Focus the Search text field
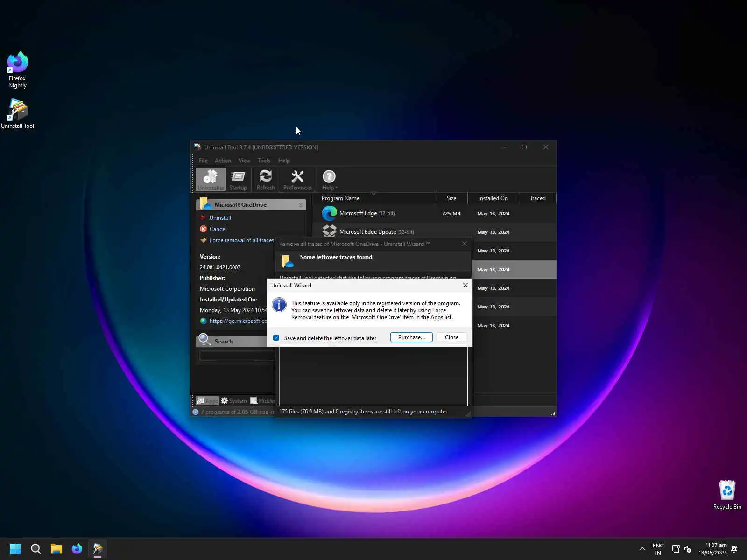Image resolution: width=747 pixels, height=560 pixels. pyautogui.click(x=237, y=356)
